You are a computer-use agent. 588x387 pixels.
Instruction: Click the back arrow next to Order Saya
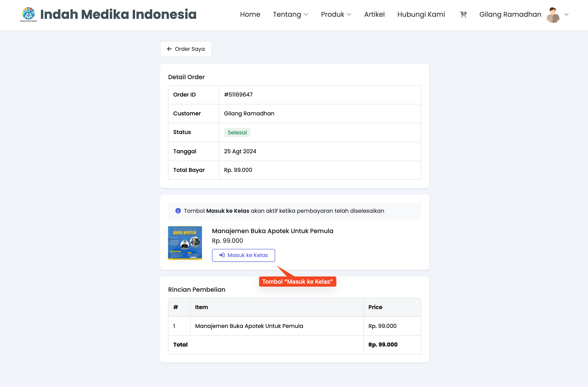tap(170, 49)
